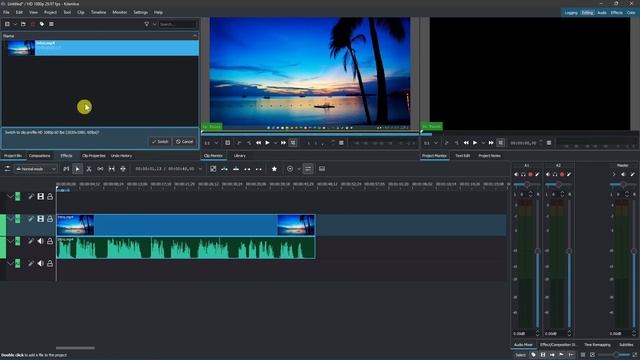Image resolution: width=640 pixels, height=360 pixels.
Task: Click the fit zoom icon at the status bar's right end
Action: pyautogui.click(x=635, y=355)
